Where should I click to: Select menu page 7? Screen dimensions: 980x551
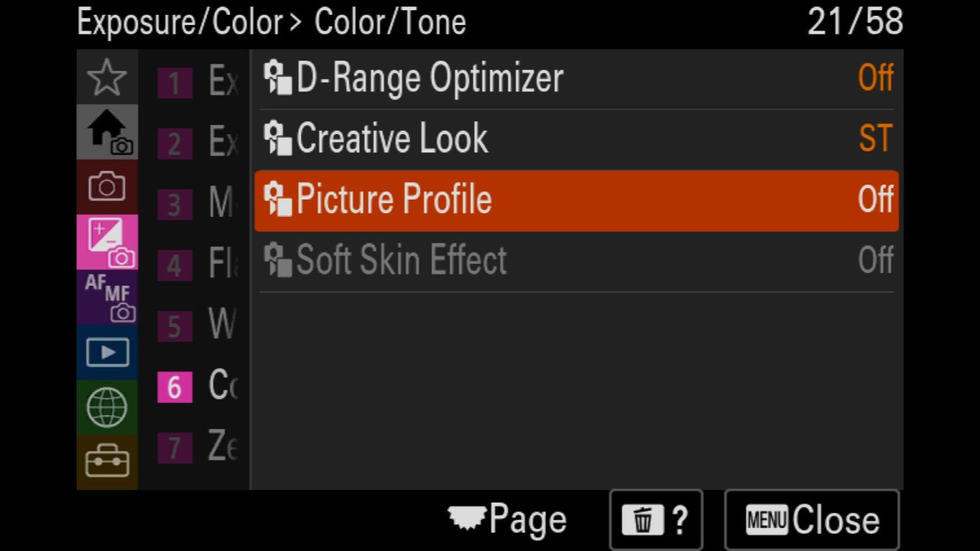point(174,448)
